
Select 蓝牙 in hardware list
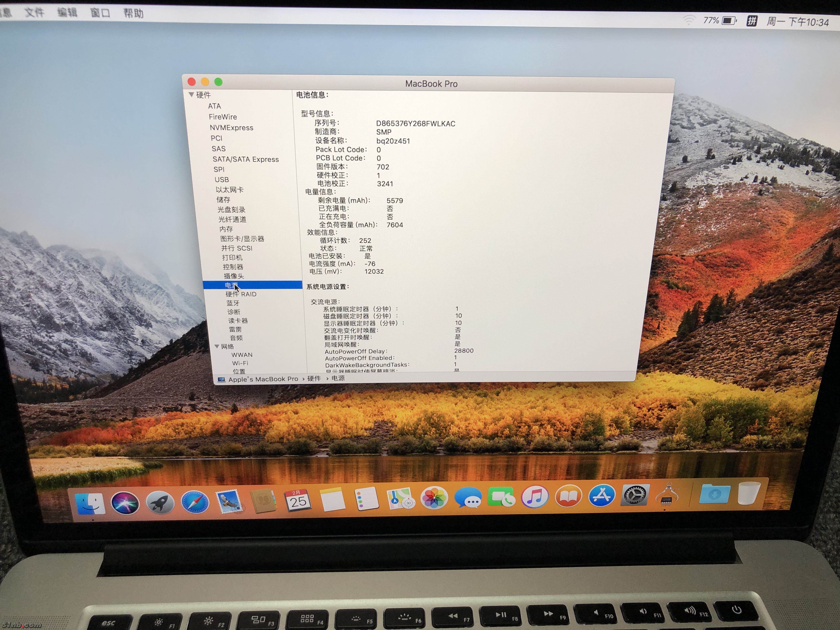click(x=233, y=303)
